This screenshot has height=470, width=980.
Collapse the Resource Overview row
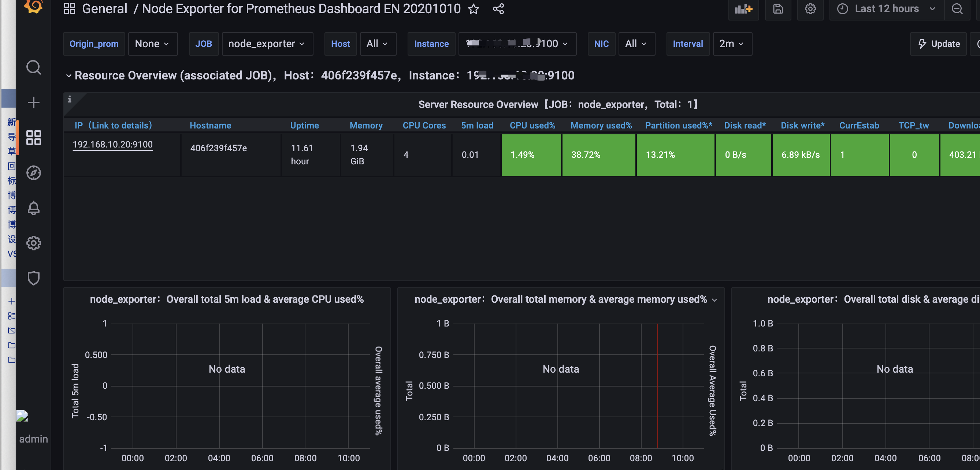(x=68, y=76)
